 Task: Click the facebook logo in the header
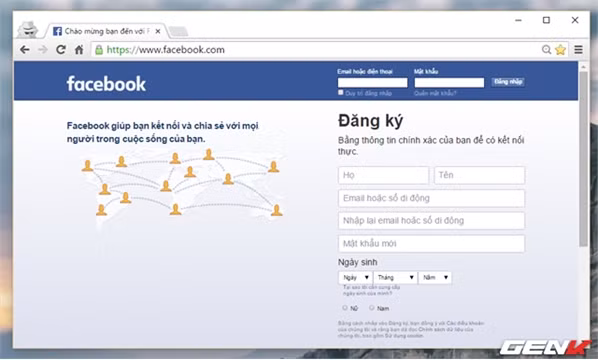tap(106, 84)
